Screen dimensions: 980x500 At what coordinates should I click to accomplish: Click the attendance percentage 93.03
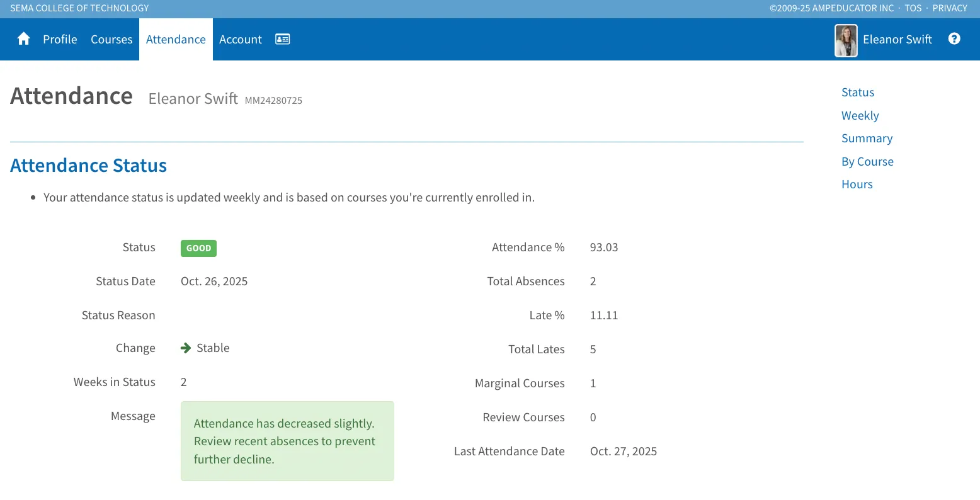[x=604, y=247]
